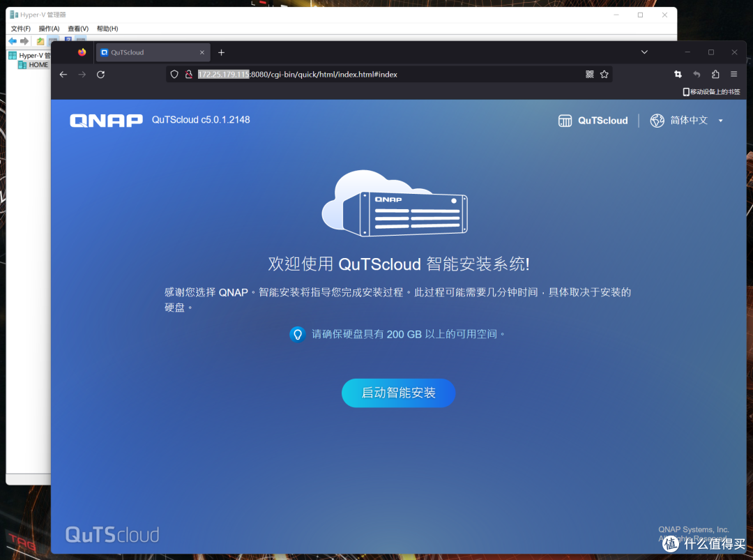Open the 简体中文 language dropdown arrow
The image size is (753, 560).
coord(720,121)
